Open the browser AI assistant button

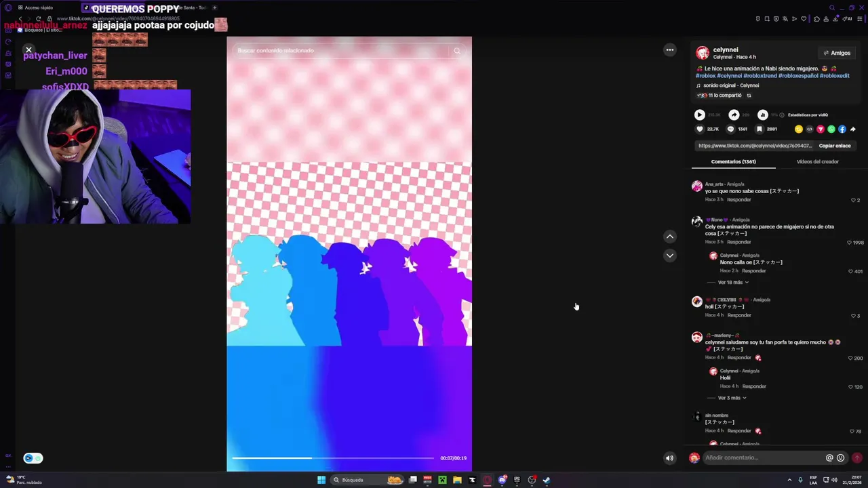847,19
